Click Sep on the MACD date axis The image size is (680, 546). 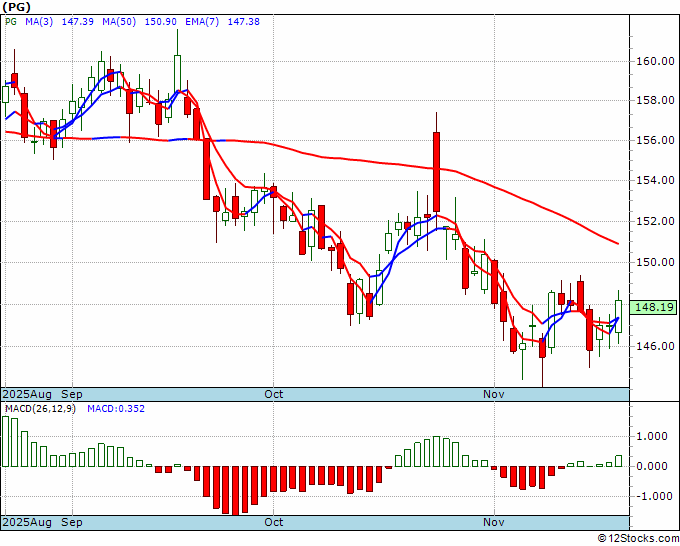(72, 522)
